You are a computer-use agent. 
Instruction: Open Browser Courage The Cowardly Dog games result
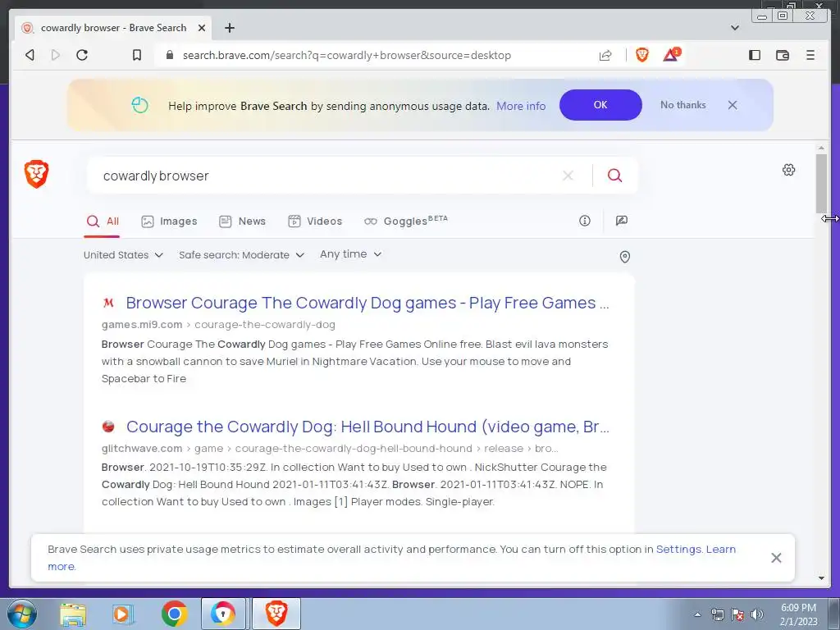pos(367,303)
